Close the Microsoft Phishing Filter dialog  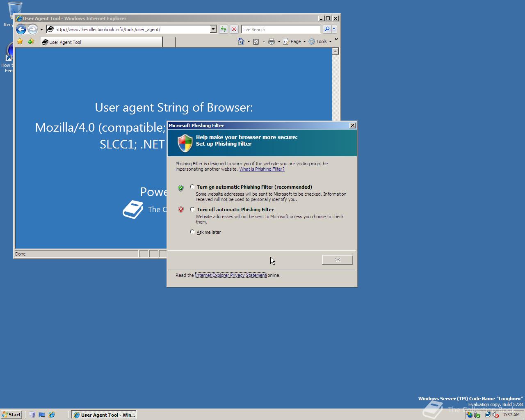tap(352, 126)
